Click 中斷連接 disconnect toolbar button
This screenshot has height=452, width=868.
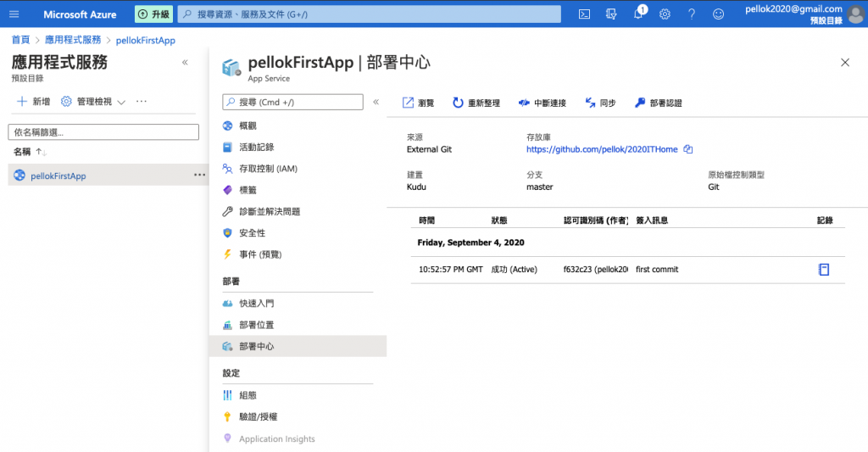542,103
